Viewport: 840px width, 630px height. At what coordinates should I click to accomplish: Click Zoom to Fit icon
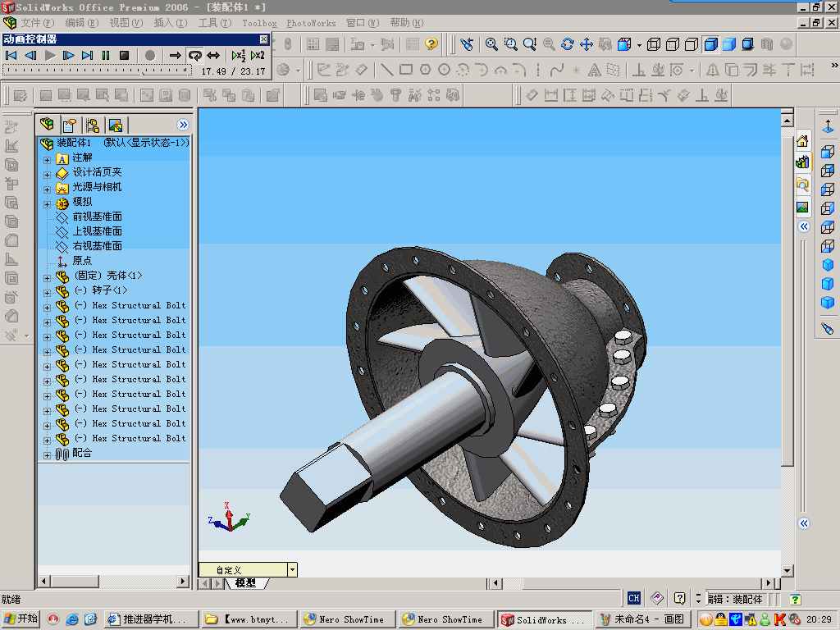tap(491, 44)
